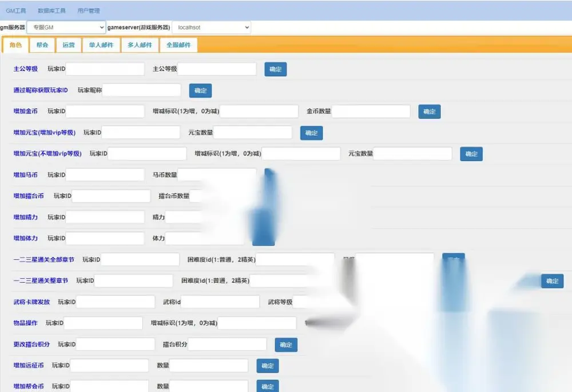Click the 物品操作 row label

point(26,323)
